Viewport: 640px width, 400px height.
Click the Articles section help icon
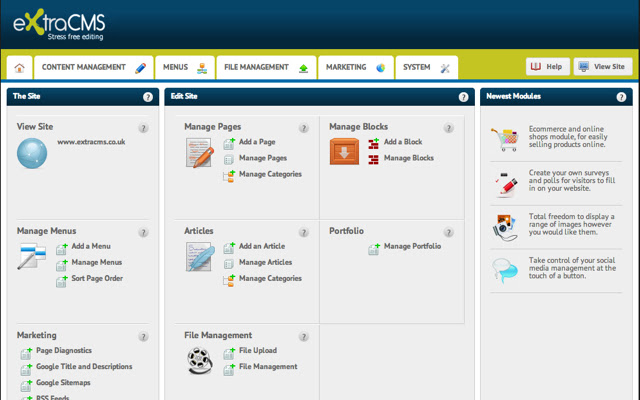[304, 233]
